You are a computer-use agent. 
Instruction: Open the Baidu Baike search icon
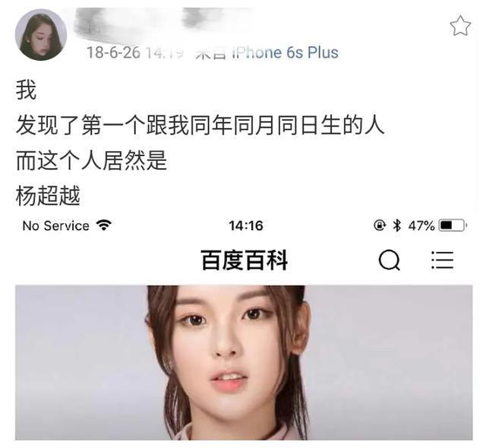coord(390,260)
